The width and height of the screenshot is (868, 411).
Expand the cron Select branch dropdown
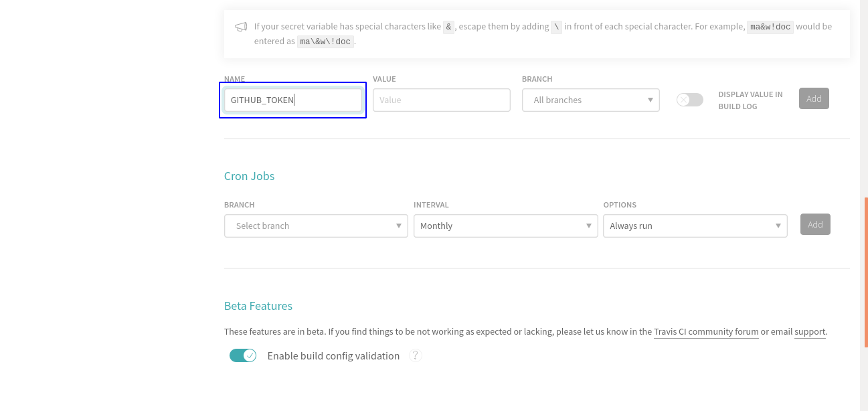pyautogui.click(x=316, y=226)
